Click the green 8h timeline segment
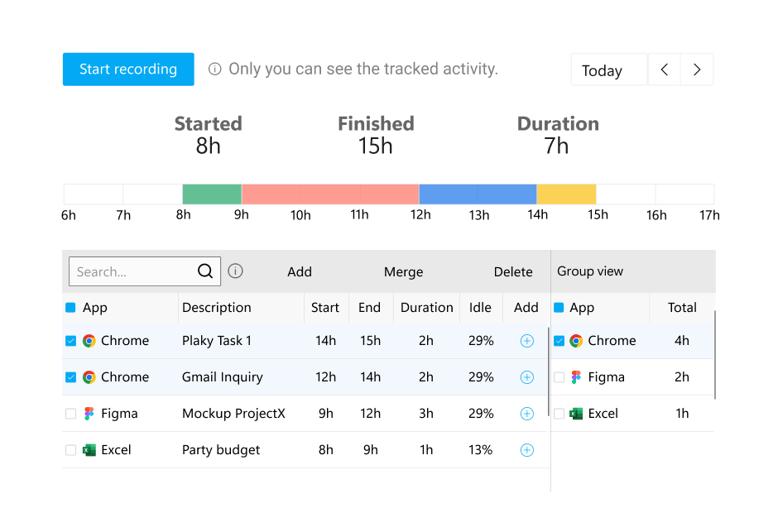Image resolution: width=778 pixels, height=532 pixels. point(211,192)
